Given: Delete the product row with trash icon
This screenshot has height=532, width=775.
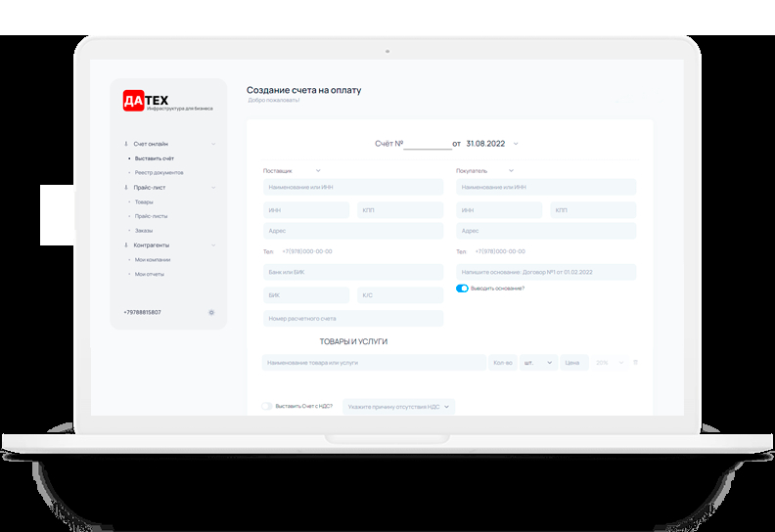Looking at the screenshot, I should (635, 363).
